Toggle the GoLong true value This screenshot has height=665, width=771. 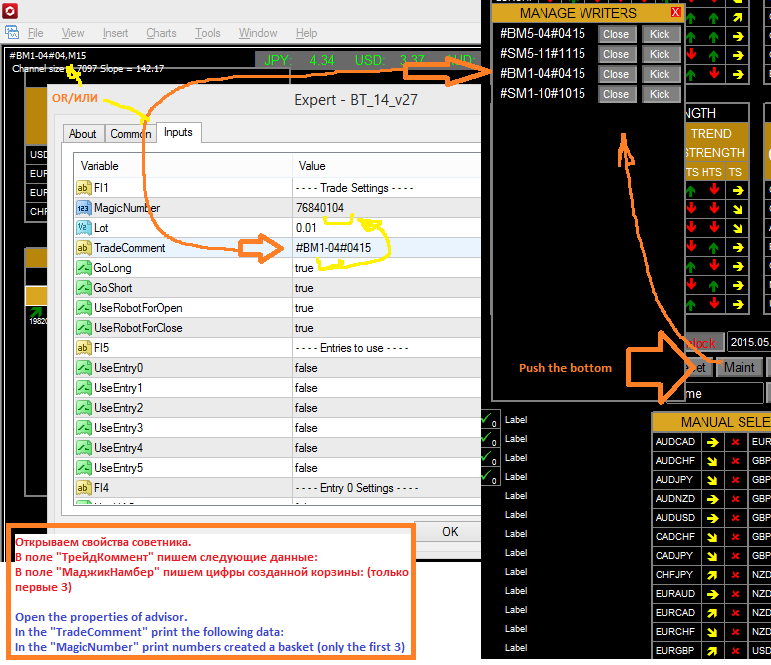coord(386,268)
